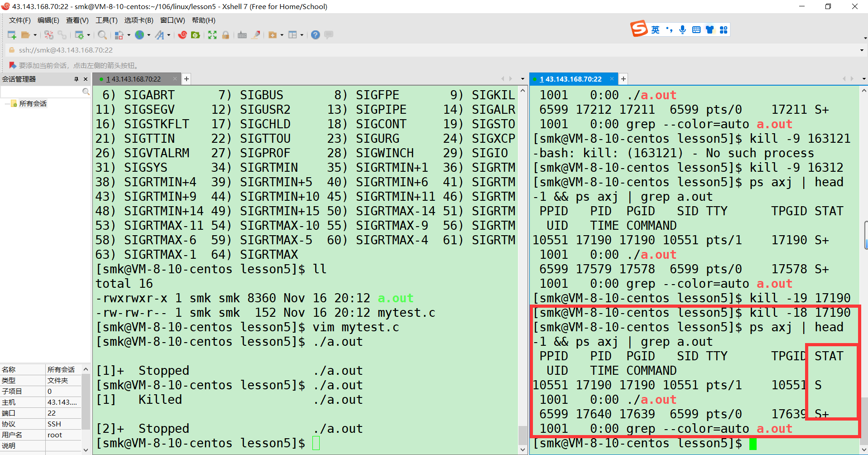Click properties panel scroll down arrow
868x455 pixels.
coord(86,450)
